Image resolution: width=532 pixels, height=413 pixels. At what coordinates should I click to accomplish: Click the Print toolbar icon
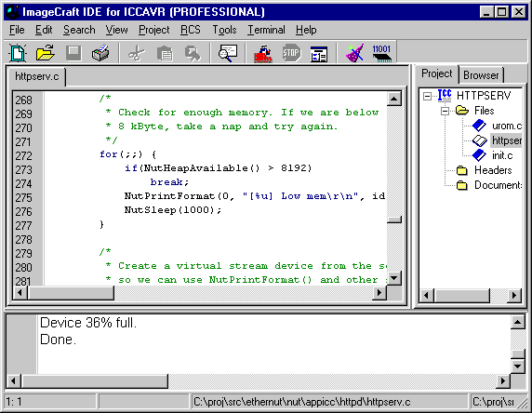(100, 53)
